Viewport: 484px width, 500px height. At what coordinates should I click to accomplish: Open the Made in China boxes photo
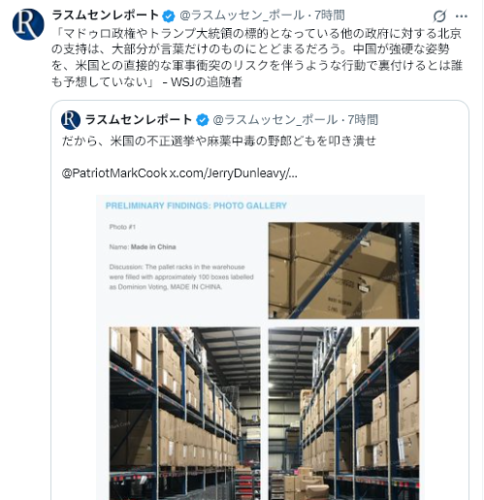click(x=344, y=271)
